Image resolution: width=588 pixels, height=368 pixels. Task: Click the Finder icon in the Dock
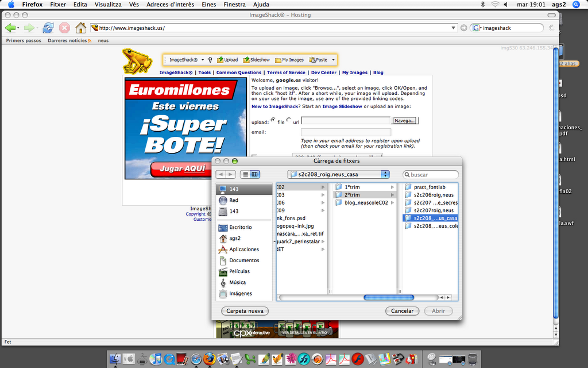[x=115, y=359]
